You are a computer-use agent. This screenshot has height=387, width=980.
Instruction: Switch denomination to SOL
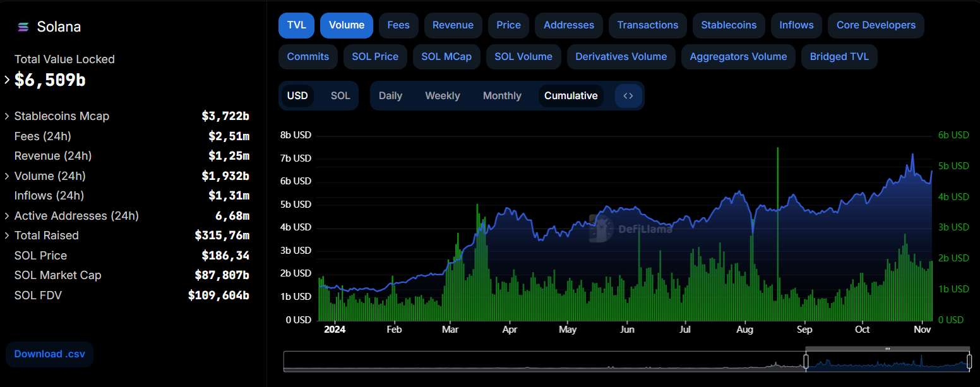point(340,96)
